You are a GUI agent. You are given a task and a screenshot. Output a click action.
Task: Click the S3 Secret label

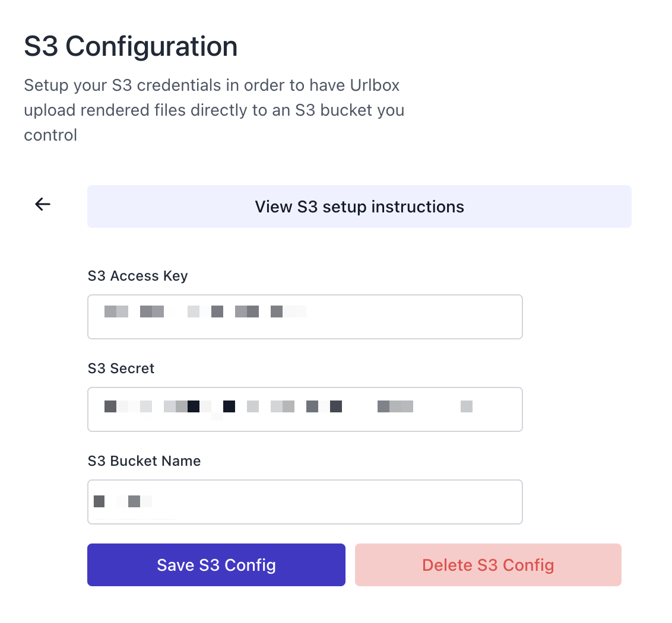tap(121, 368)
